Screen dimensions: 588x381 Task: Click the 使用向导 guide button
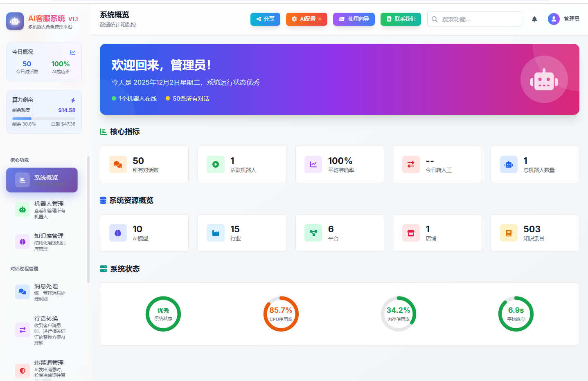[x=354, y=19]
